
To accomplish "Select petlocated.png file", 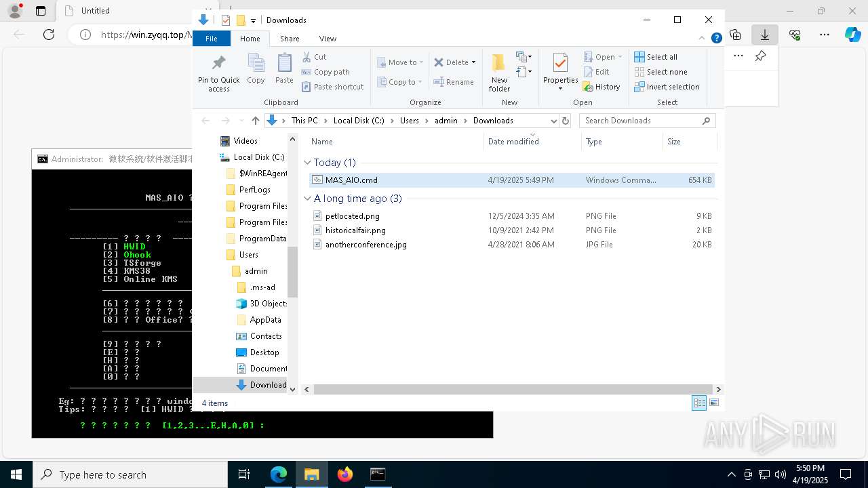I will [512, 216].
